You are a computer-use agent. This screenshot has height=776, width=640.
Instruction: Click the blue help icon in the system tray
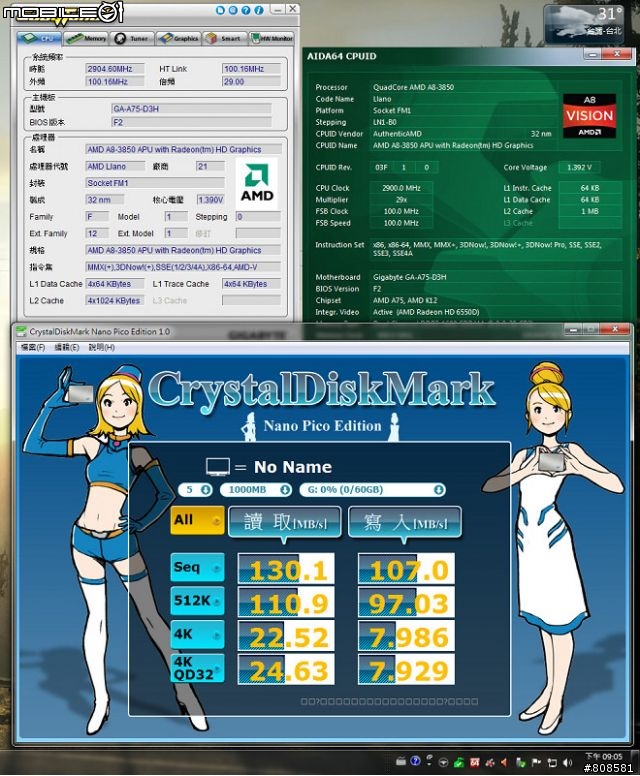tap(415, 761)
